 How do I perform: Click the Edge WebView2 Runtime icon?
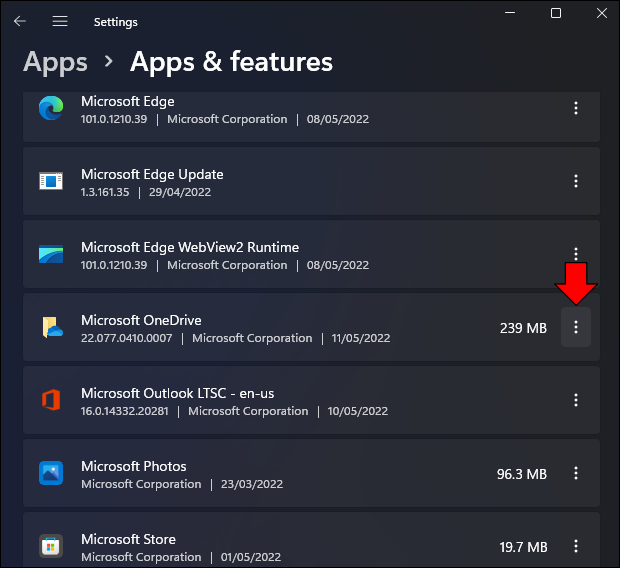[x=51, y=254]
